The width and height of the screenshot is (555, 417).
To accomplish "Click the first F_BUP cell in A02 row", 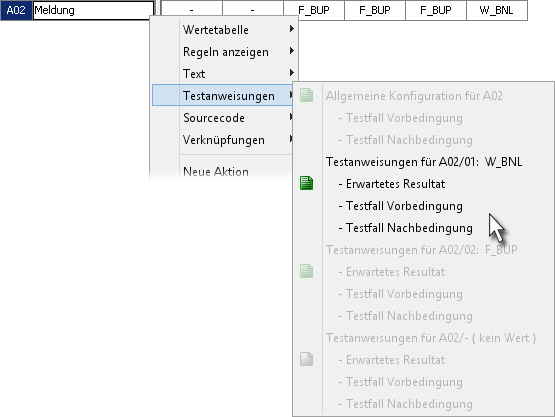I will tap(314, 10).
